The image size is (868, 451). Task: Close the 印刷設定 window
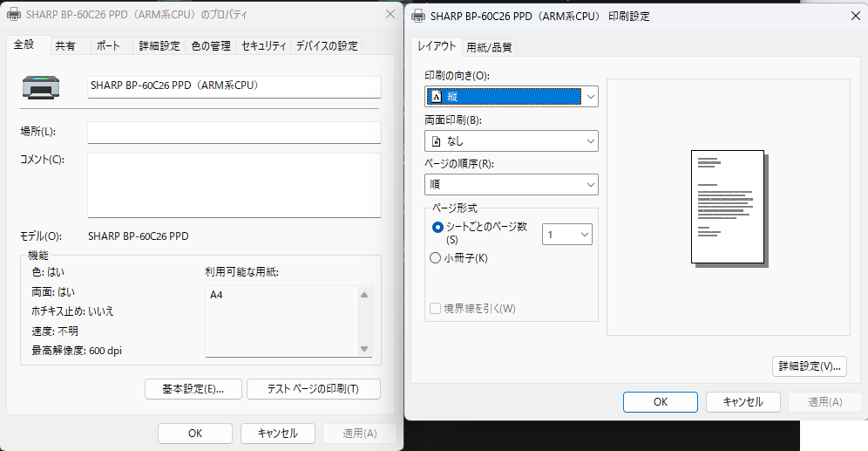pyautogui.click(x=855, y=16)
